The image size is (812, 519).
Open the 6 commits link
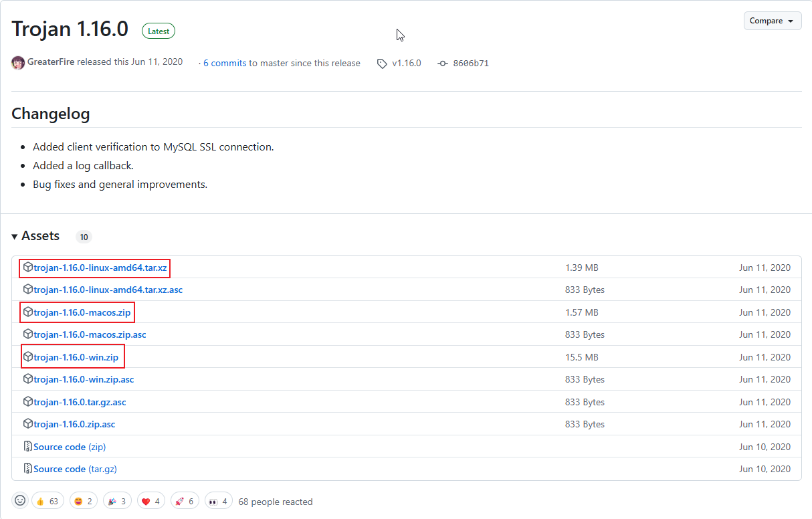pyautogui.click(x=225, y=64)
